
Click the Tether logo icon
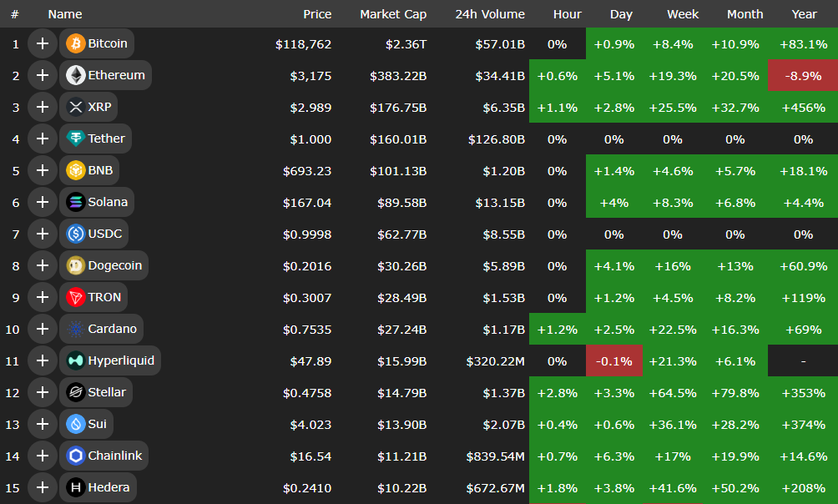75,139
